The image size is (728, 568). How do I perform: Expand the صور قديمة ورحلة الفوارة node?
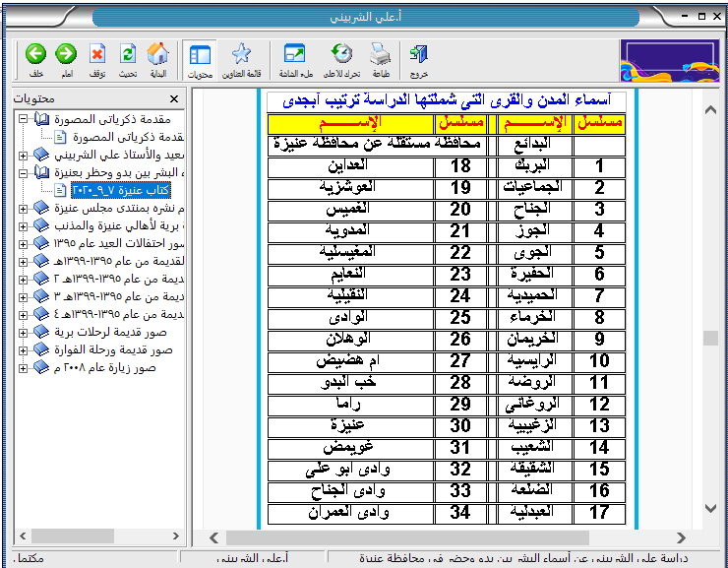click(23, 350)
